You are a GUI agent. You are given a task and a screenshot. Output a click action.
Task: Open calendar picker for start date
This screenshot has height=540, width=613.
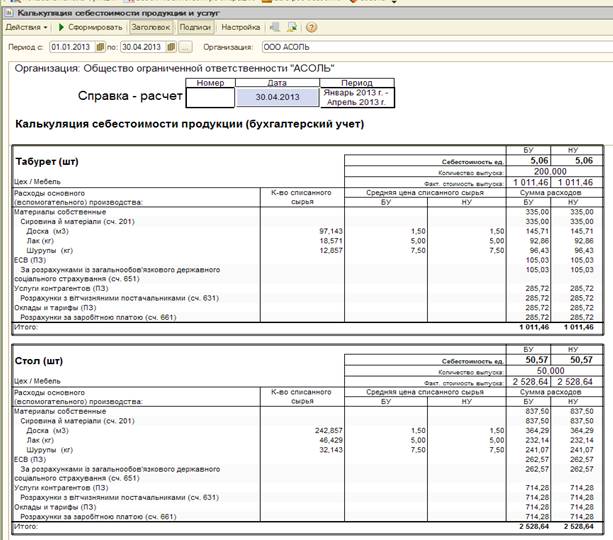[100, 47]
